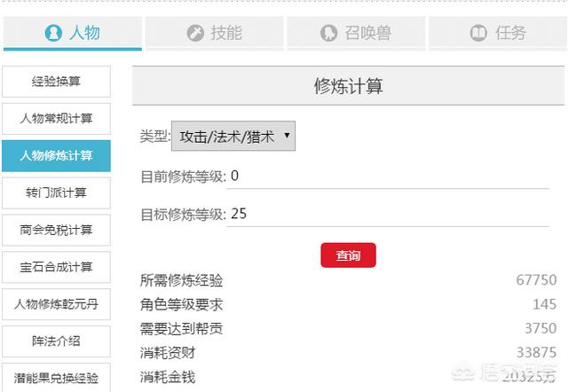Select 人物常规计算 from the sidebar

click(56, 119)
